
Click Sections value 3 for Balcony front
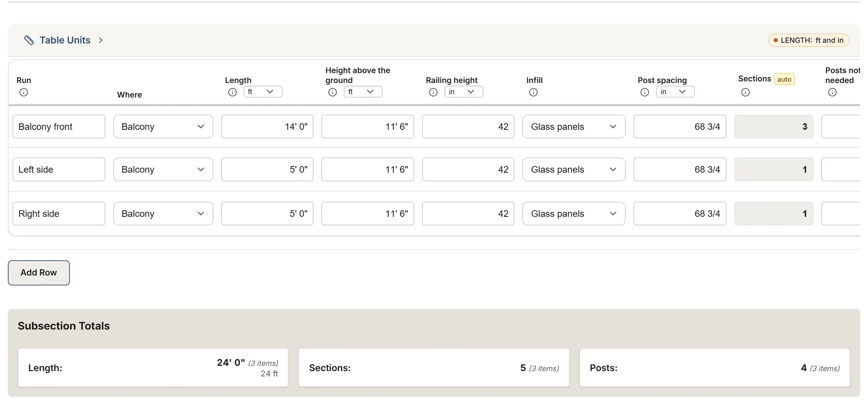[x=774, y=126]
